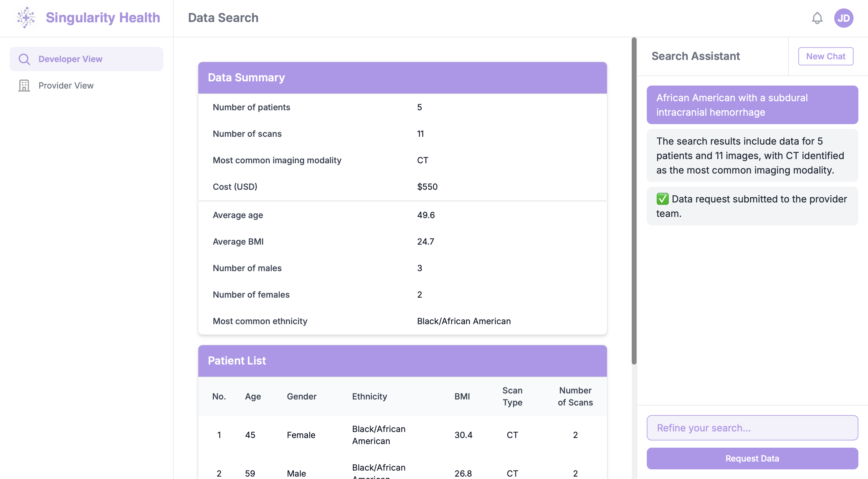Click the subdural hemorrhage query message
The width and height of the screenshot is (868, 479).
[x=752, y=105]
